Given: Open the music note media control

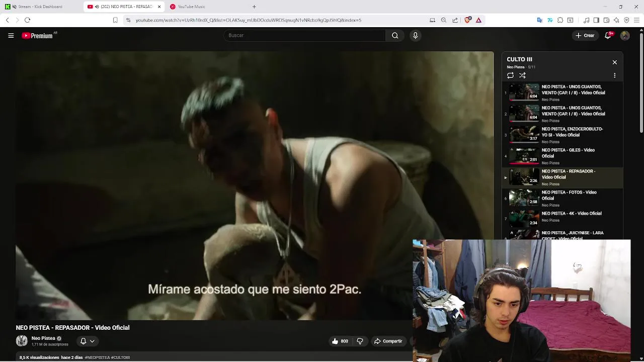Looking at the screenshot, I should (x=586, y=20).
